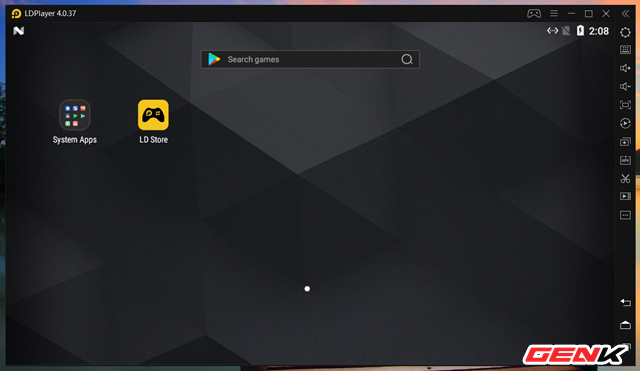Click the Android back arrow in sidebar
Viewport: 640px width, 371px height.
[625, 302]
